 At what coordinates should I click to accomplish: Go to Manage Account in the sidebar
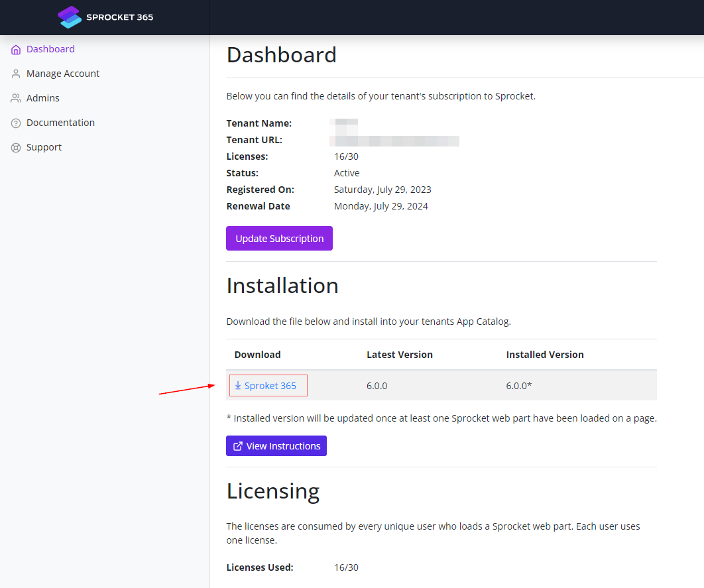pos(63,74)
